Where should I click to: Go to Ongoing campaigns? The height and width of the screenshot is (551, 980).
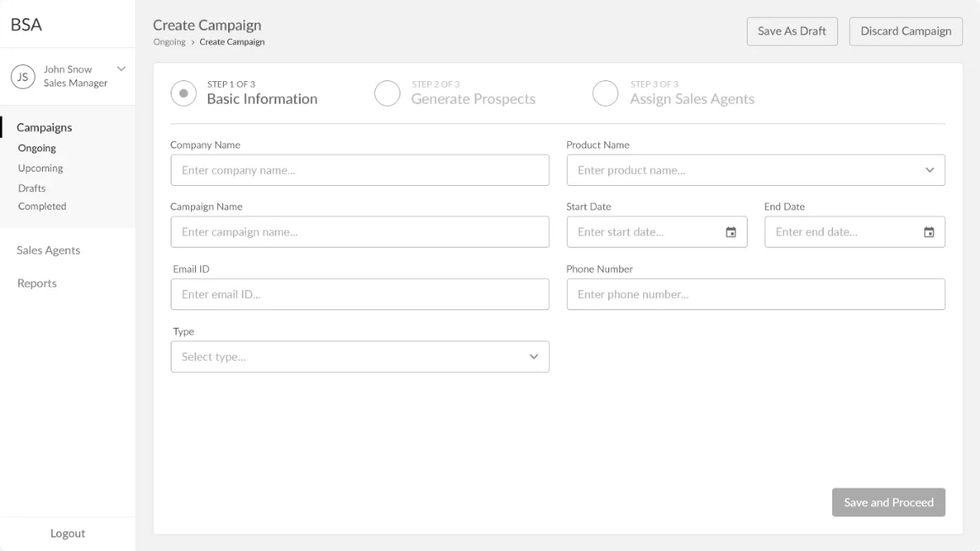pos(37,148)
